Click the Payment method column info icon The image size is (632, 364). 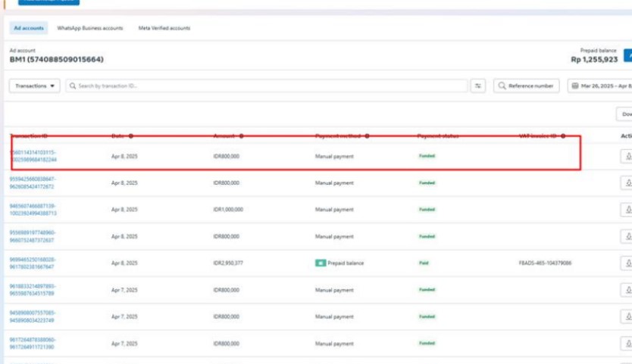(x=367, y=136)
